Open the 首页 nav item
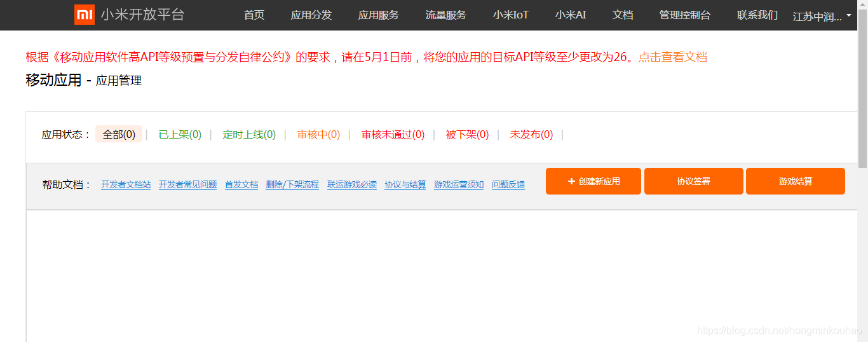Viewport: 868px width, 342px height. coord(254,15)
